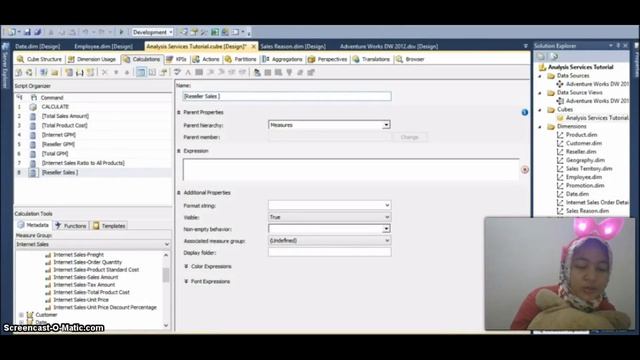Click the Delete X icon in toolbar
This screenshot has height=360, width=640.
tap(104, 72)
